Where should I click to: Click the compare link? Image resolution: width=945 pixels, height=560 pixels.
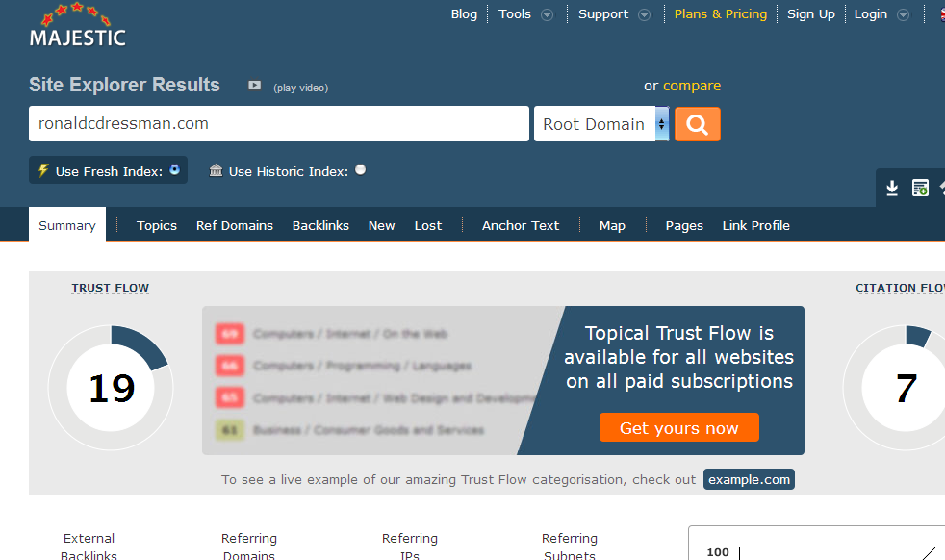tap(692, 86)
